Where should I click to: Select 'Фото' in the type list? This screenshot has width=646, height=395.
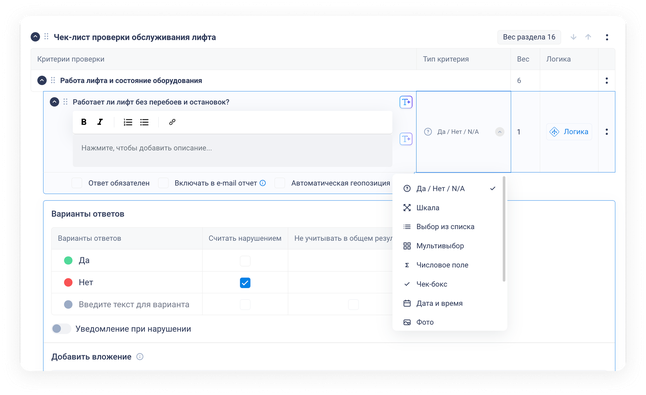pyautogui.click(x=449, y=322)
